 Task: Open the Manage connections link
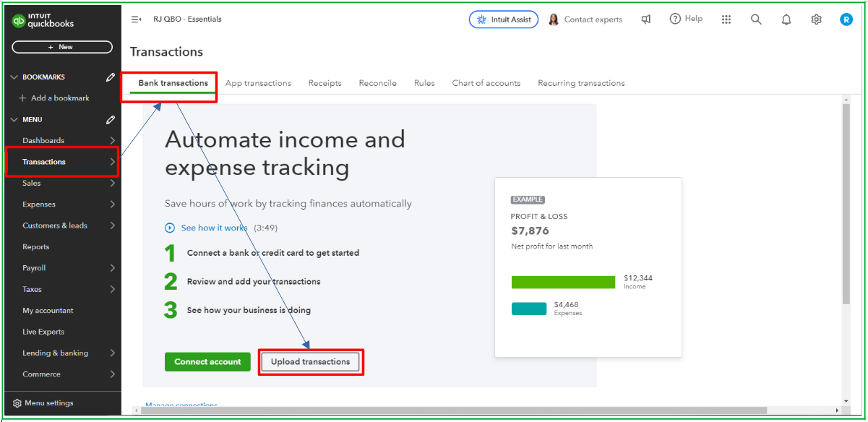(x=181, y=405)
